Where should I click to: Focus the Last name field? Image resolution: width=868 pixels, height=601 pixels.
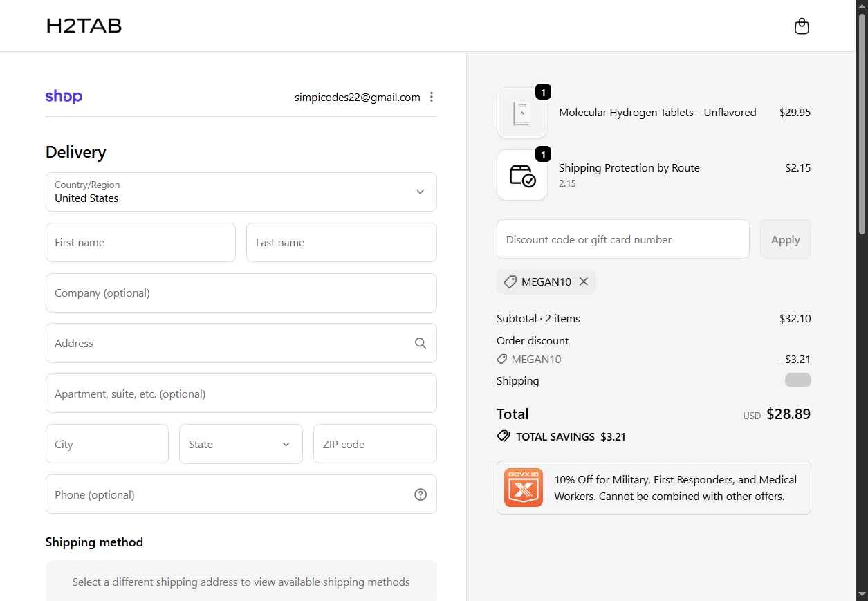click(x=342, y=242)
